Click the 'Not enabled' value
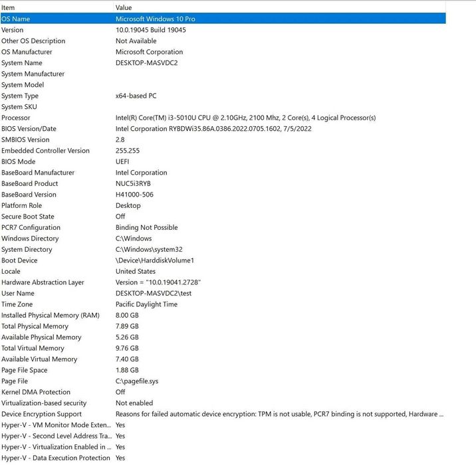This screenshot has height=465, width=476. [x=134, y=403]
